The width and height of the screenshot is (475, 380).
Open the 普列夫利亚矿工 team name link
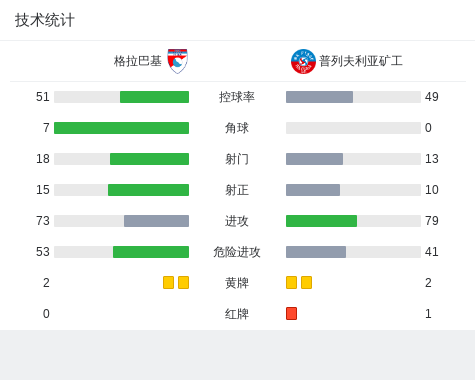click(361, 61)
